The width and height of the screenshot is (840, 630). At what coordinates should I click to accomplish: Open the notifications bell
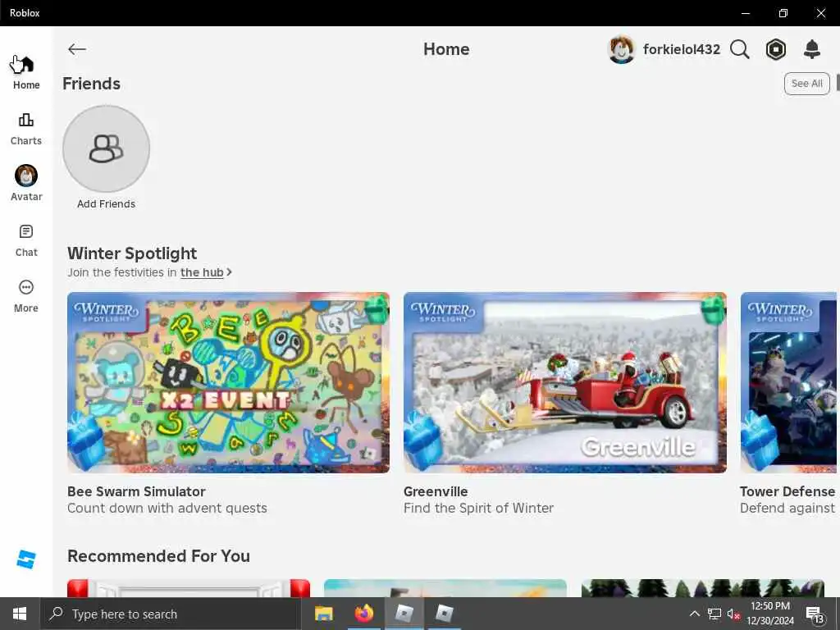click(812, 49)
